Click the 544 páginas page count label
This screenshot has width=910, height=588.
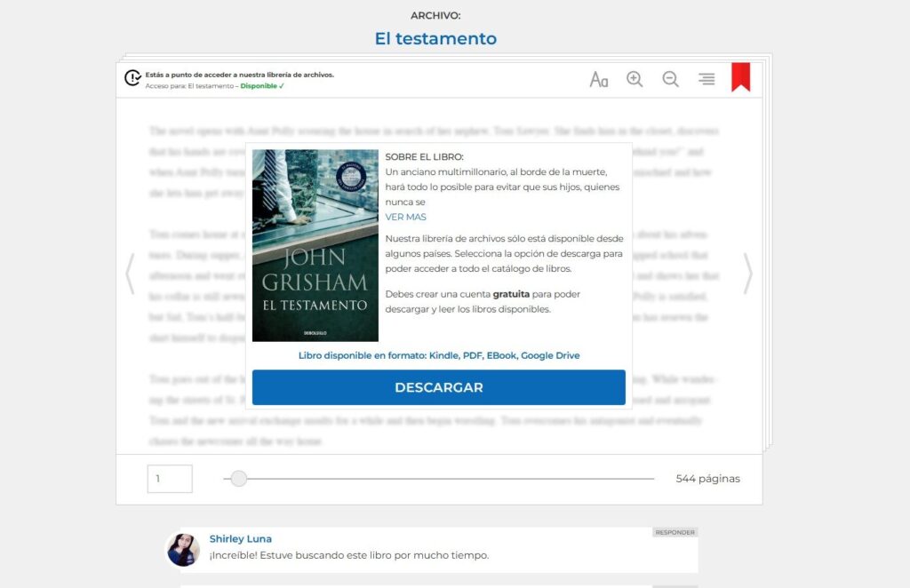pyautogui.click(x=707, y=479)
